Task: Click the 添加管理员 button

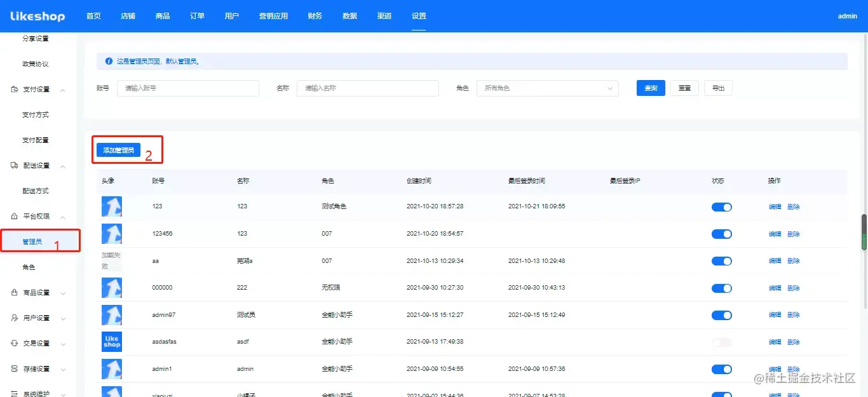Action: pyautogui.click(x=118, y=150)
